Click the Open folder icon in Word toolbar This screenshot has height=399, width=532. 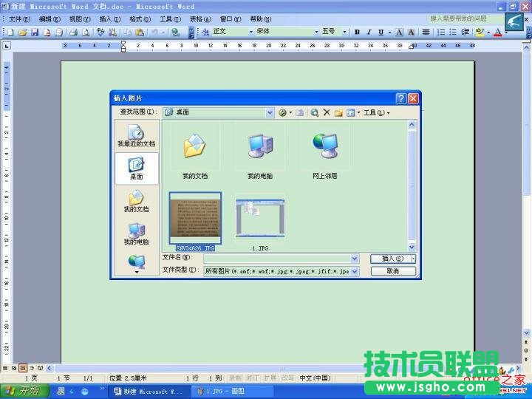tap(23, 33)
